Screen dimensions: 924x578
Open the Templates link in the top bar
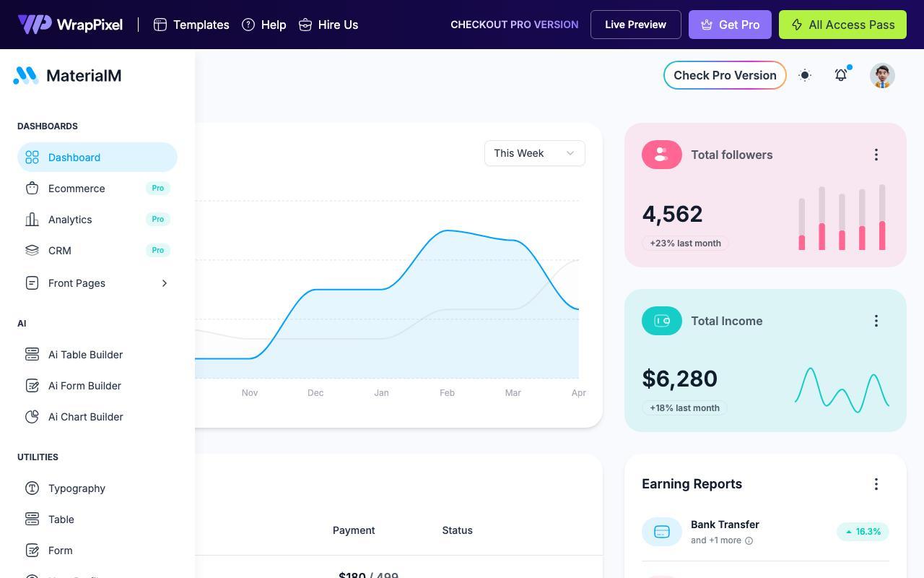[x=191, y=25]
